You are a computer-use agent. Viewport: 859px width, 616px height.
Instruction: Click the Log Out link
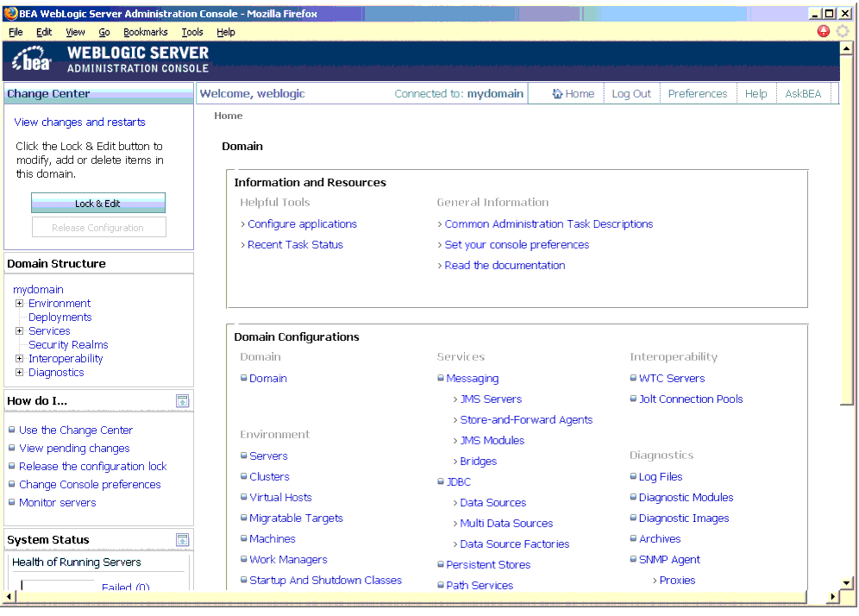(x=631, y=94)
